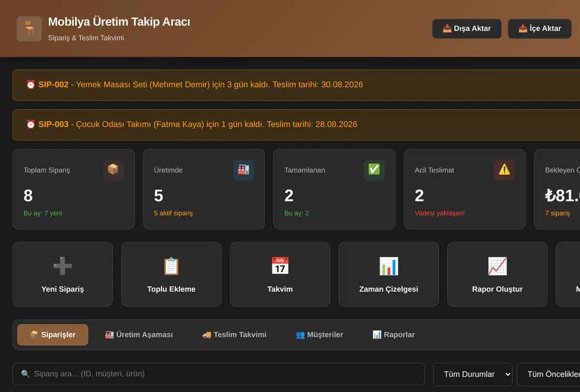The height and width of the screenshot is (392, 580).
Task: Click the magnifier icon in search field
Action: (x=25, y=374)
